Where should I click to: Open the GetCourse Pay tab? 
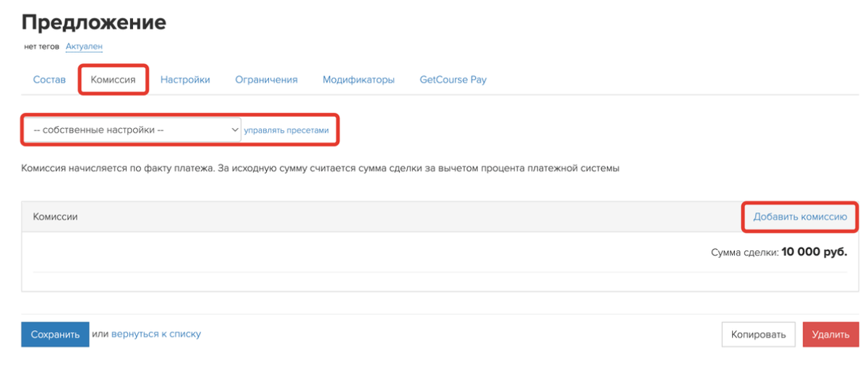pyautogui.click(x=453, y=80)
